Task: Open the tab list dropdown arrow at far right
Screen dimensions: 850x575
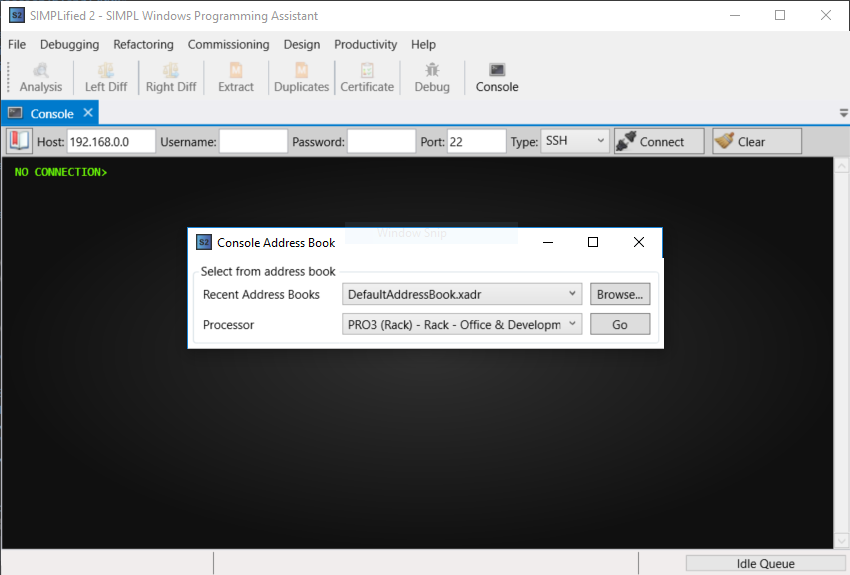Action: (843, 113)
